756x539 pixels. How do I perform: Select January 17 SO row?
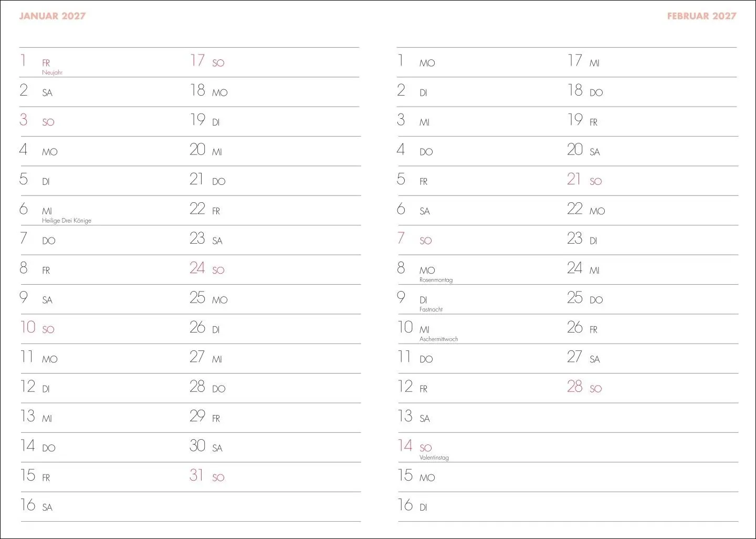[x=275, y=63]
